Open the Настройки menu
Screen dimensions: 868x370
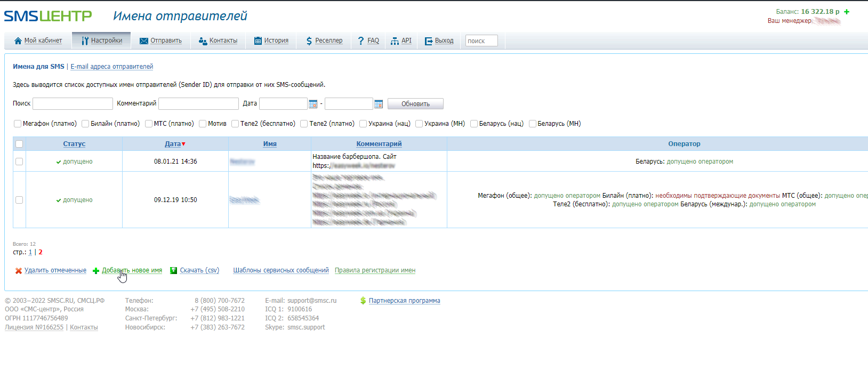click(107, 41)
